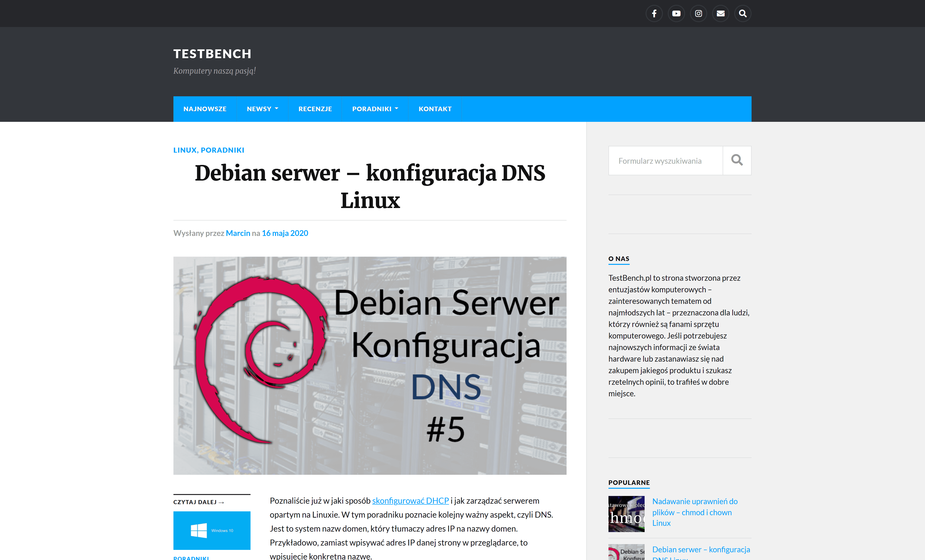Go to the Kontakt page
The height and width of the screenshot is (560, 925).
435,109
